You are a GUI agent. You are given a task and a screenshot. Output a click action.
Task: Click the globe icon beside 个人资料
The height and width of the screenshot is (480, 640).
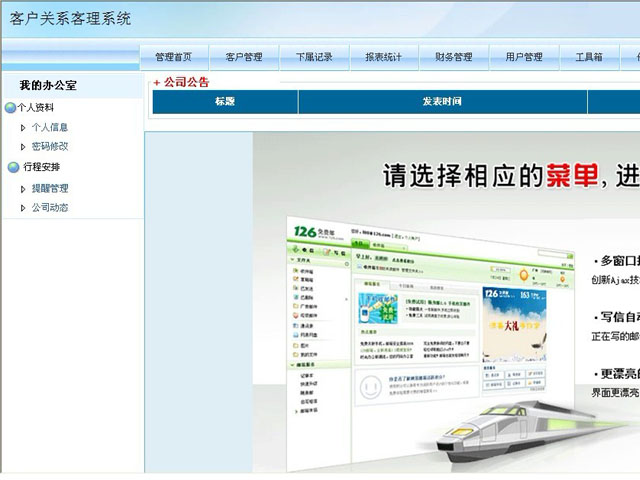point(10,107)
